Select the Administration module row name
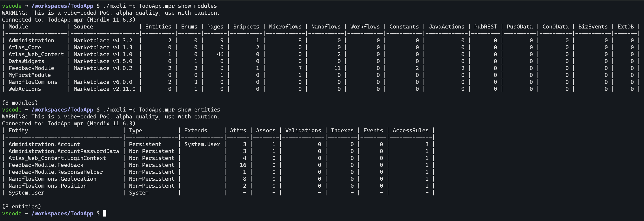This screenshot has height=221, width=644. tap(31, 40)
